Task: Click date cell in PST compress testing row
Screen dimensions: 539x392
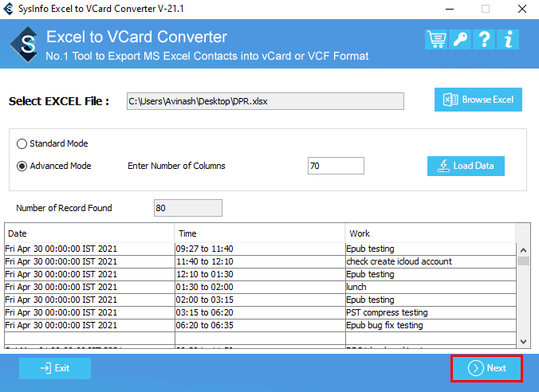Action: coord(90,312)
